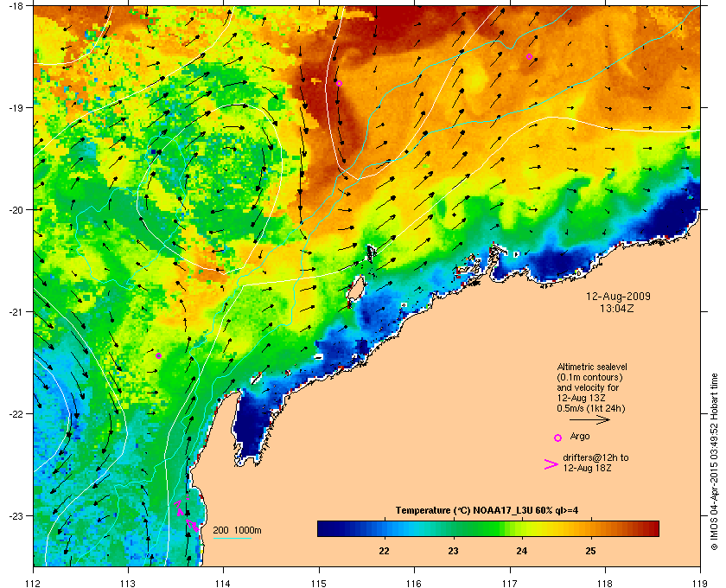Click the colorbar label 22
The image size is (726, 588).
click(385, 551)
